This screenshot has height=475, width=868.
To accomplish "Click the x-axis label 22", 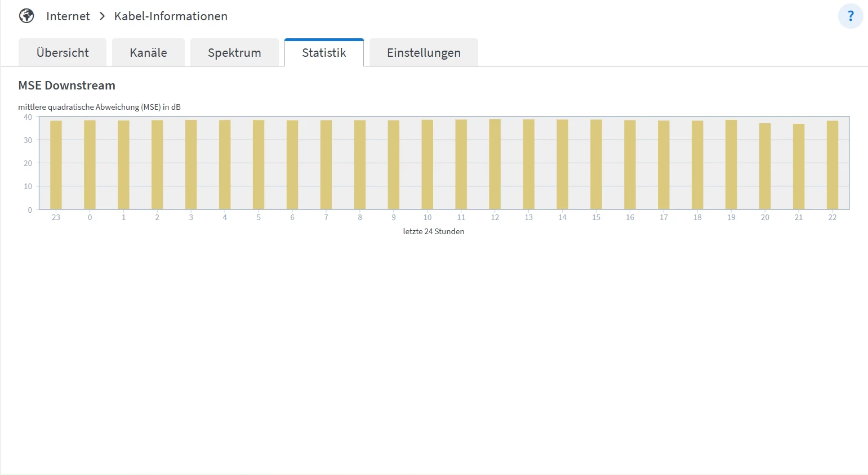I will pyautogui.click(x=833, y=217).
